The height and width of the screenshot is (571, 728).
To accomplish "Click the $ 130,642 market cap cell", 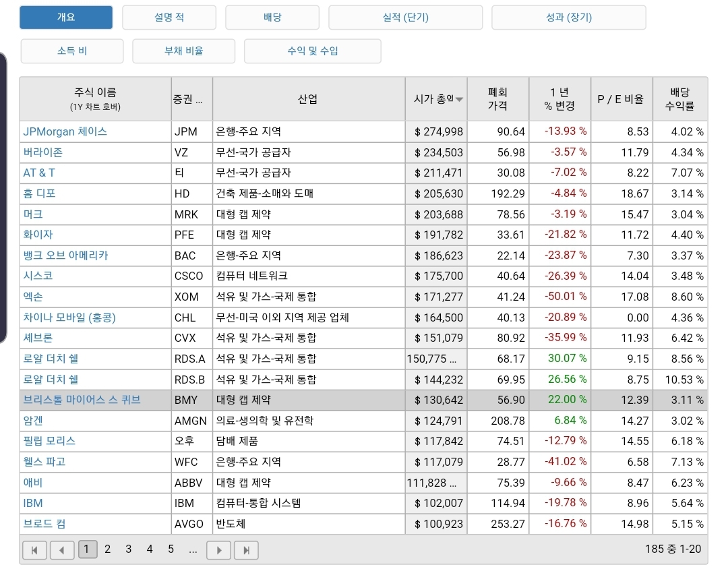I will tap(436, 400).
